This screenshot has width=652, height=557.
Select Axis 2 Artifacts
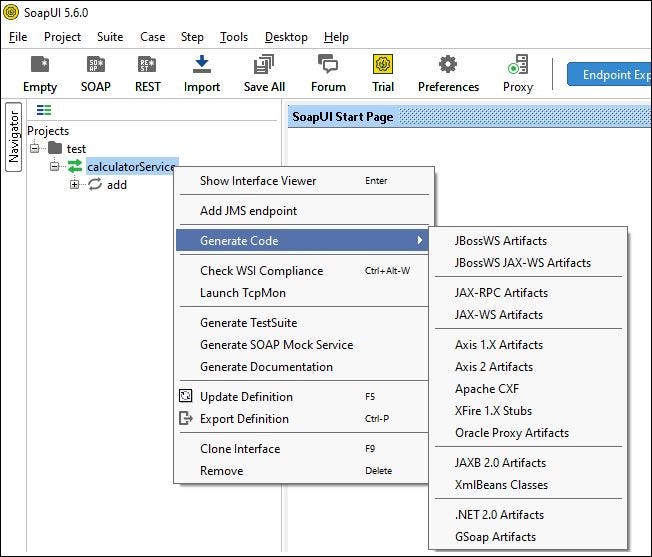[x=528, y=367]
